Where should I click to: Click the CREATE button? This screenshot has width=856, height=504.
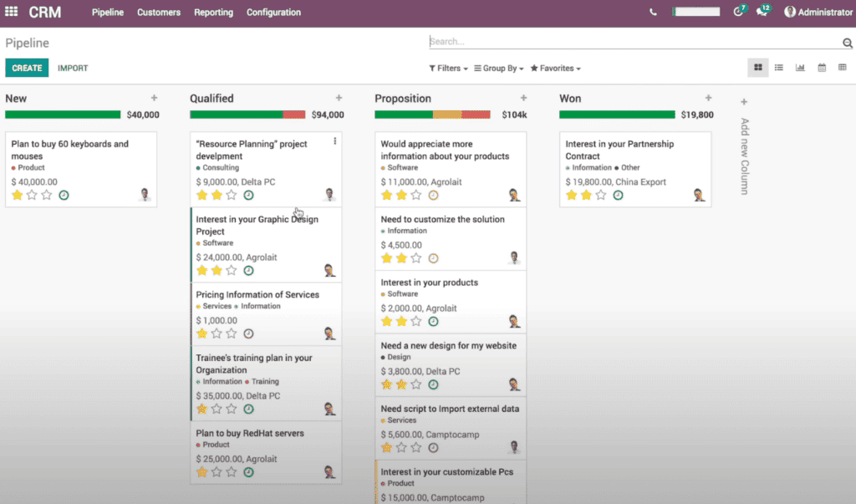tap(27, 68)
